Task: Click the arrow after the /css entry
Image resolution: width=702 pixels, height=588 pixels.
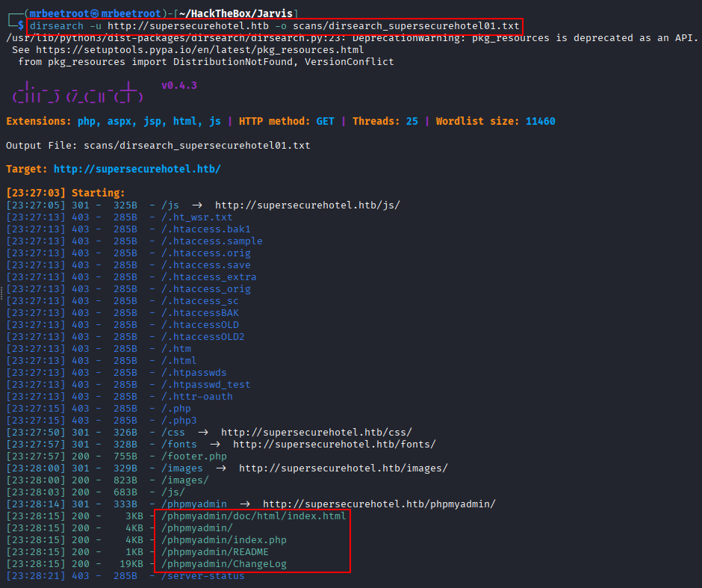Action: (203, 432)
